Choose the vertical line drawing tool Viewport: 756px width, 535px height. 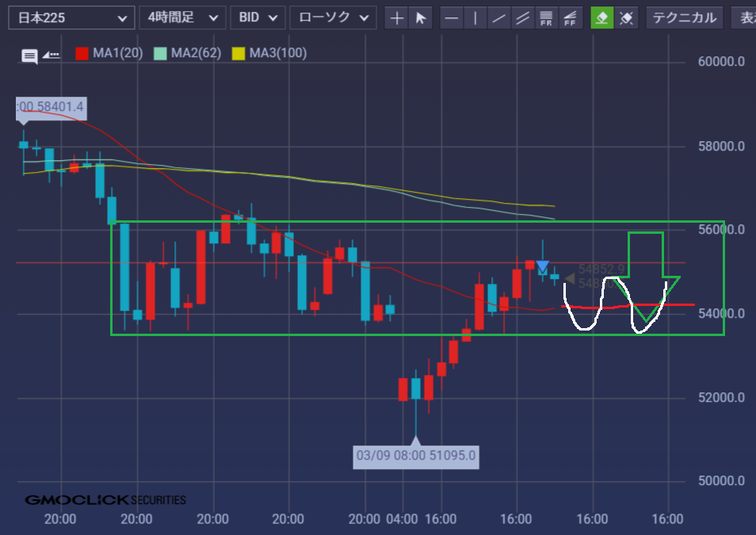(475, 17)
